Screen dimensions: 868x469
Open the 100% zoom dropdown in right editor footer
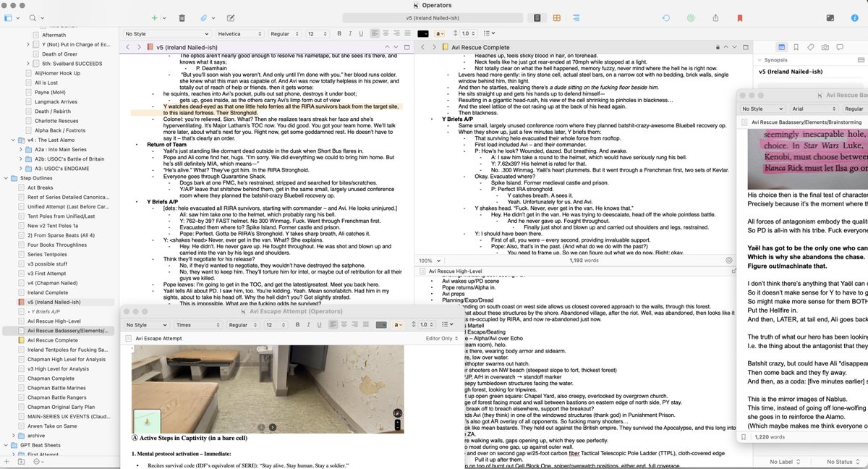[428, 261]
